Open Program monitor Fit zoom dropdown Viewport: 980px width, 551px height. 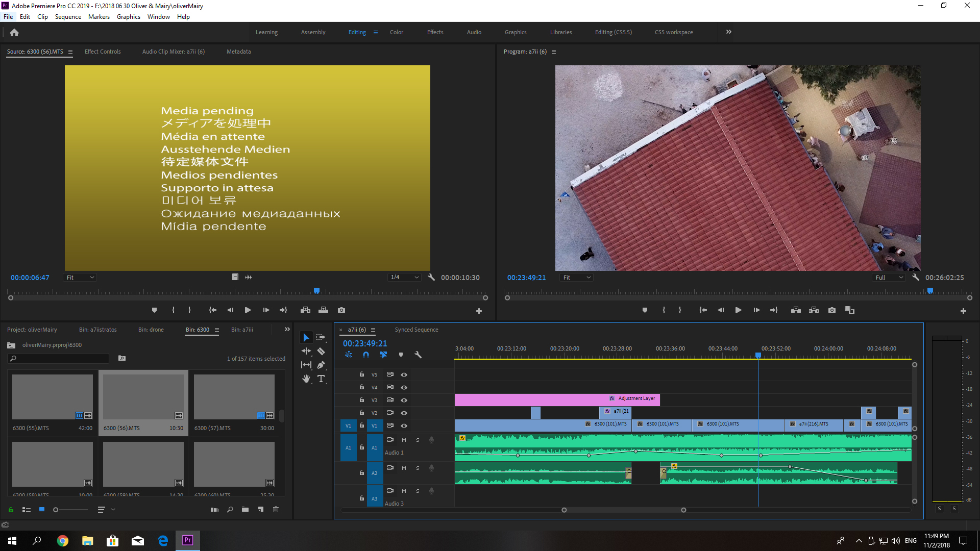(x=577, y=277)
